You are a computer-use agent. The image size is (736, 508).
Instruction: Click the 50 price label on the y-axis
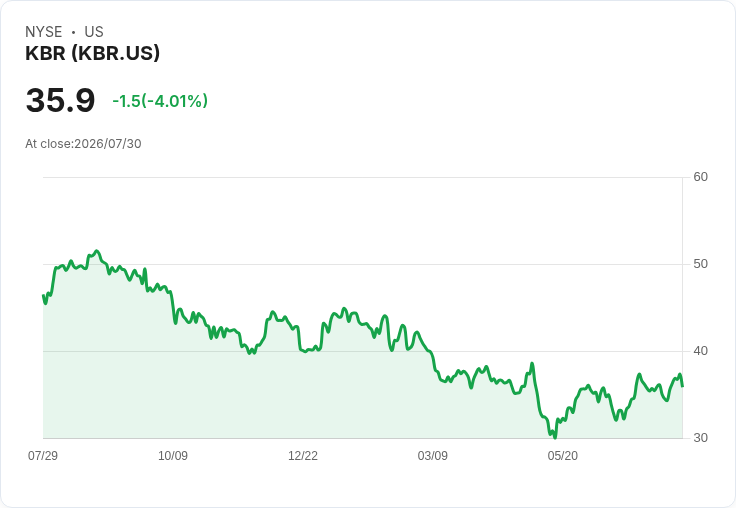(x=700, y=264)
